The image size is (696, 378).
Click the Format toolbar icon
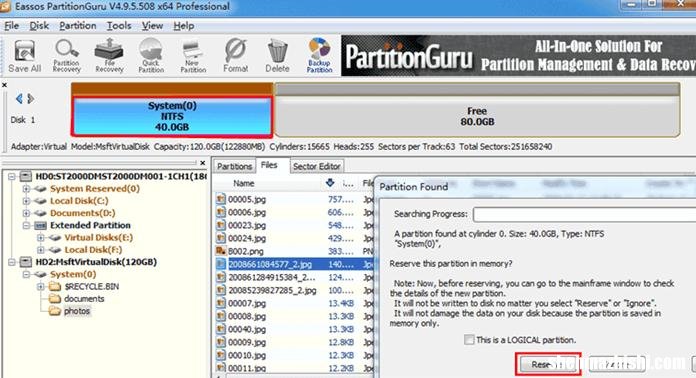pos(236,56)
